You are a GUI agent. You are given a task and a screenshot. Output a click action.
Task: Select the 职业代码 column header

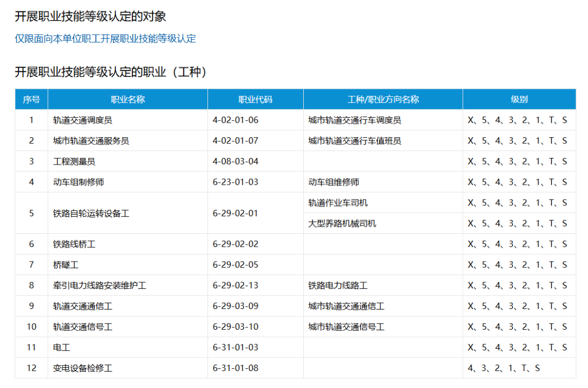[x=255, y=99]
